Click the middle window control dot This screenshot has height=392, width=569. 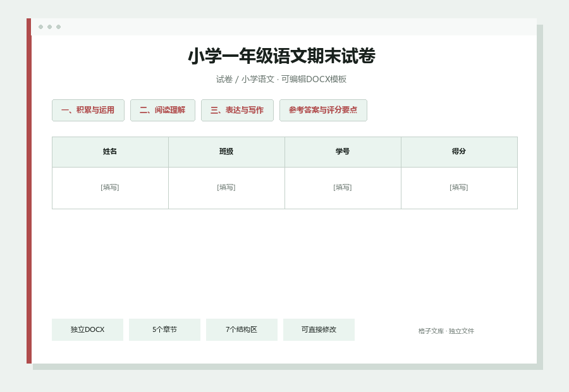coord(50,27)
